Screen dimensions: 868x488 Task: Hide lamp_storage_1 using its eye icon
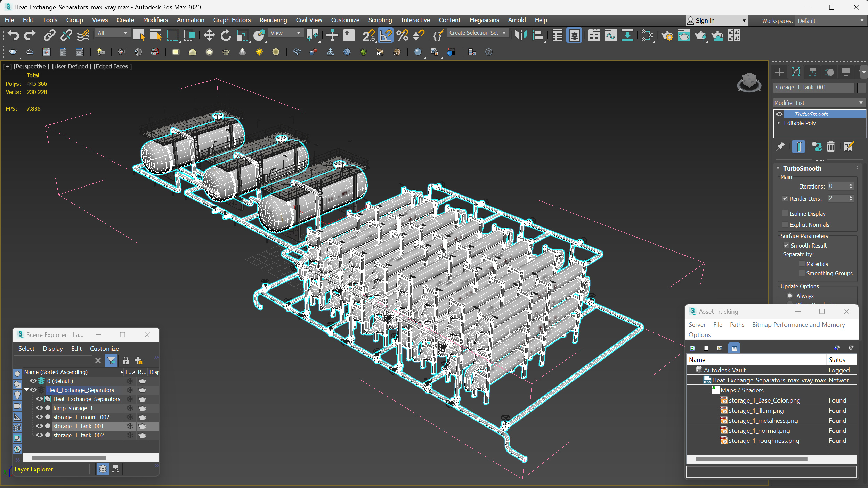[x=39, y=408]
